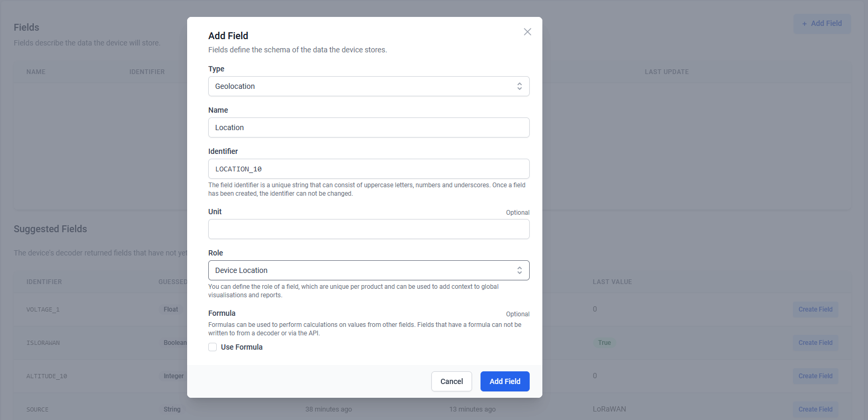Create field for VOLTAGE_1 row

[x=815, y=309]
